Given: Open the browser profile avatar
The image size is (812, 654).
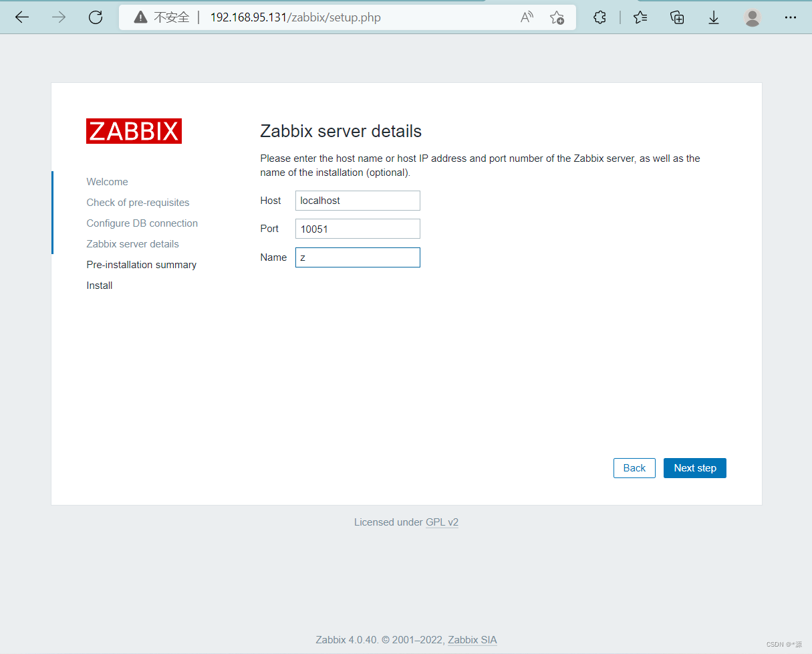Looking at the screenshot, I should click(x=753, y=17).
